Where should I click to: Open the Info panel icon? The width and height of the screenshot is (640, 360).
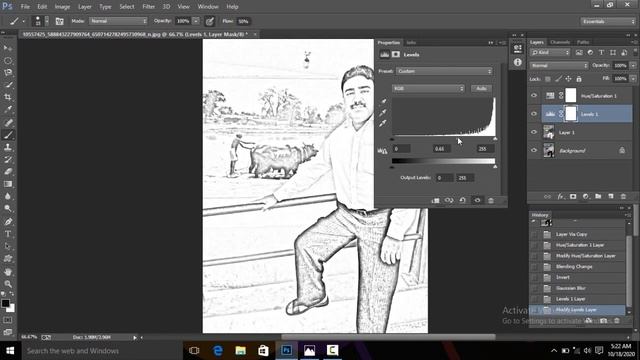(518, 62)
